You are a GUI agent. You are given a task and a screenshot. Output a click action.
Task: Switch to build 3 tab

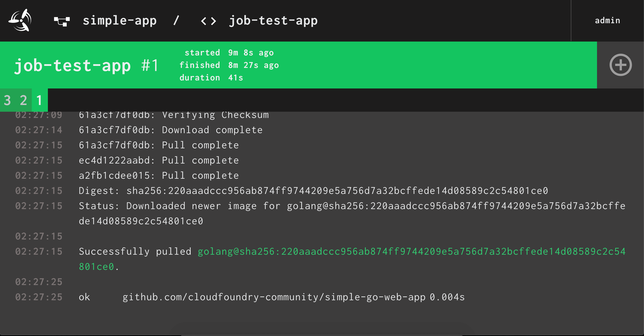[x=8, y=100]
